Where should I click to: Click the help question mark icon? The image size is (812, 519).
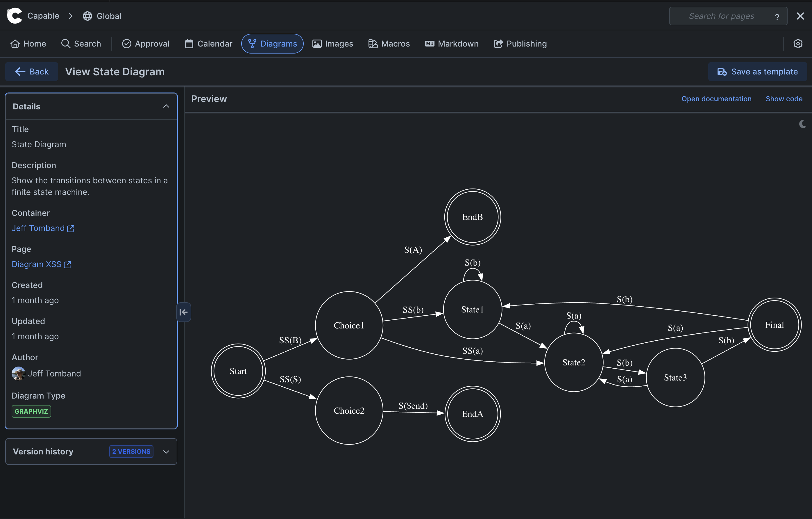[777, 17]
